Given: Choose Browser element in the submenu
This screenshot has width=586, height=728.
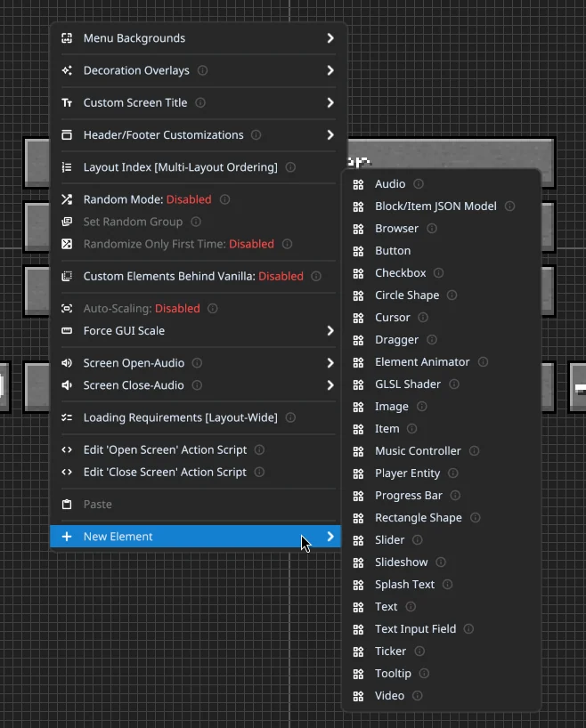Looking at the screenshot, I should coord(442,229).
